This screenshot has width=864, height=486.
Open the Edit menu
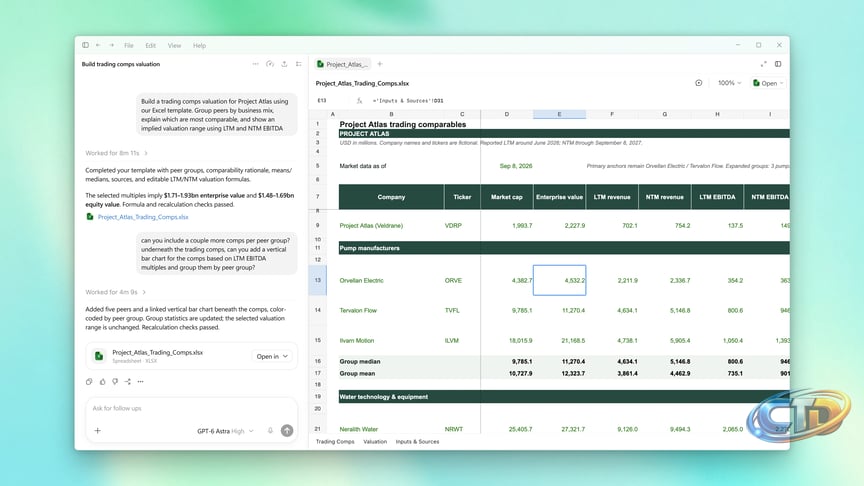pyautogui.click(x=150, y=46)
